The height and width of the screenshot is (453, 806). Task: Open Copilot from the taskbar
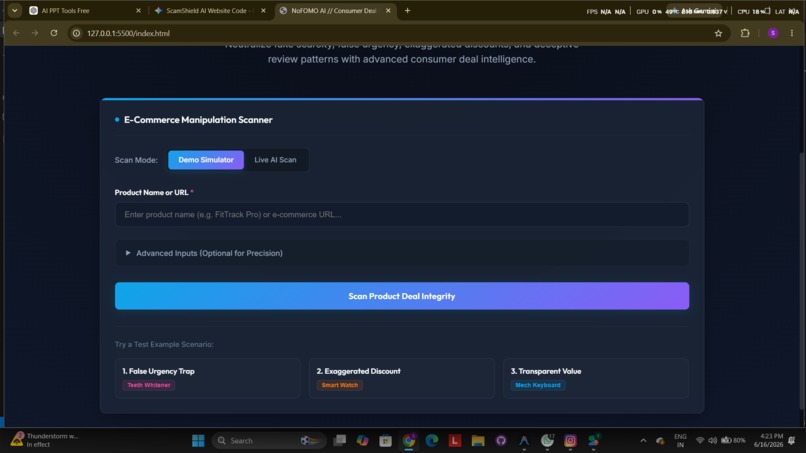point(362,441)
